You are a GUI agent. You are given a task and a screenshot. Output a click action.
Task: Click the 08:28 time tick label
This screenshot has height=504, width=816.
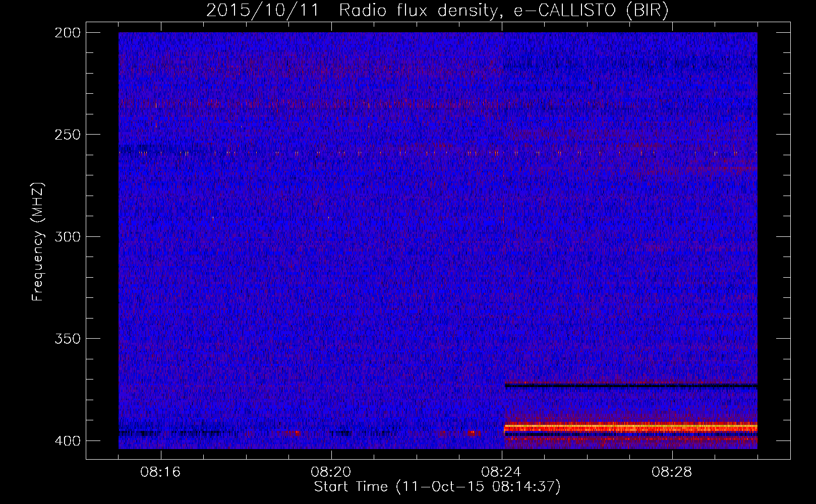(672, 472)
